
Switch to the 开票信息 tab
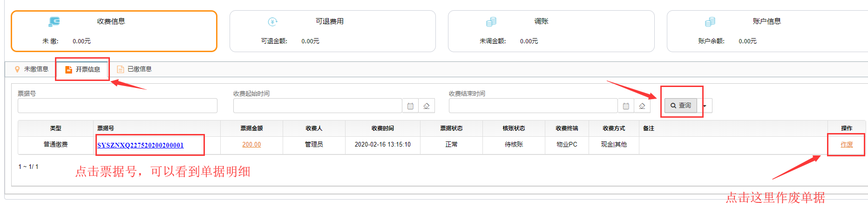pos(82,69)
